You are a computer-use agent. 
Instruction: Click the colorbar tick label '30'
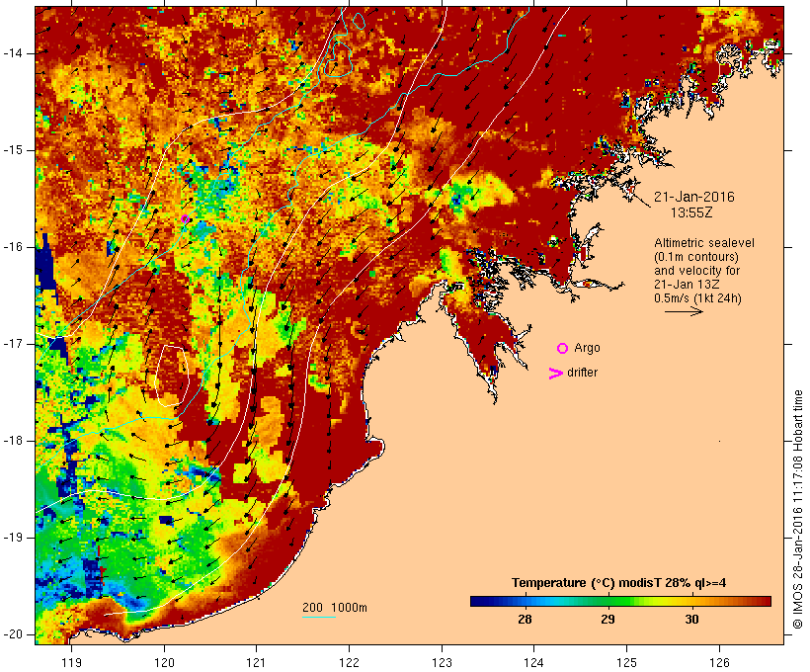tap(691, 620)
